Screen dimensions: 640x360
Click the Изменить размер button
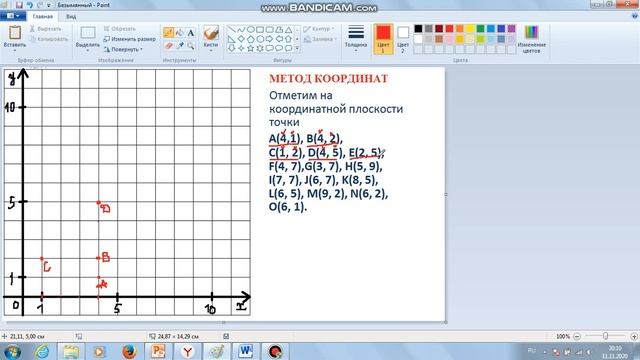[x=129, y=39]
